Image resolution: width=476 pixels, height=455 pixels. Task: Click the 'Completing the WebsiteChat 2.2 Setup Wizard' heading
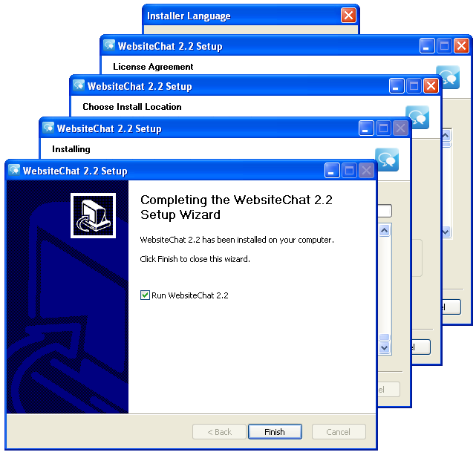pyautogui.click(x=236, y=207)
